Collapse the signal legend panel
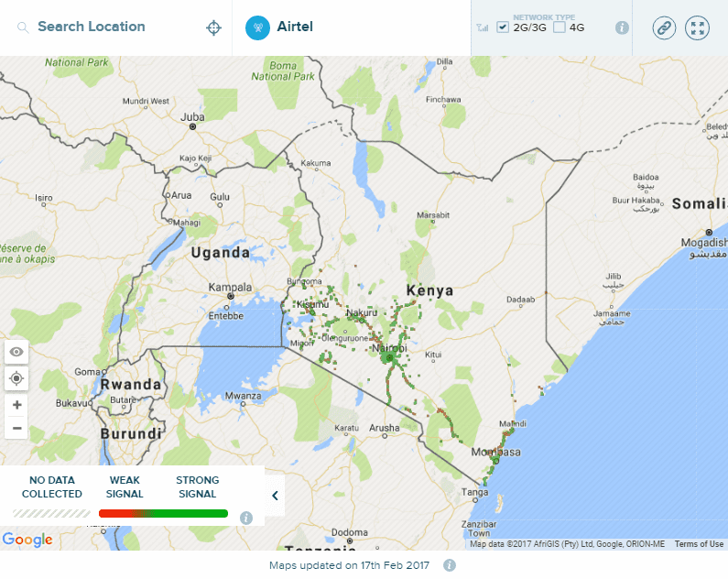728x579 pixels. (275, 496)
